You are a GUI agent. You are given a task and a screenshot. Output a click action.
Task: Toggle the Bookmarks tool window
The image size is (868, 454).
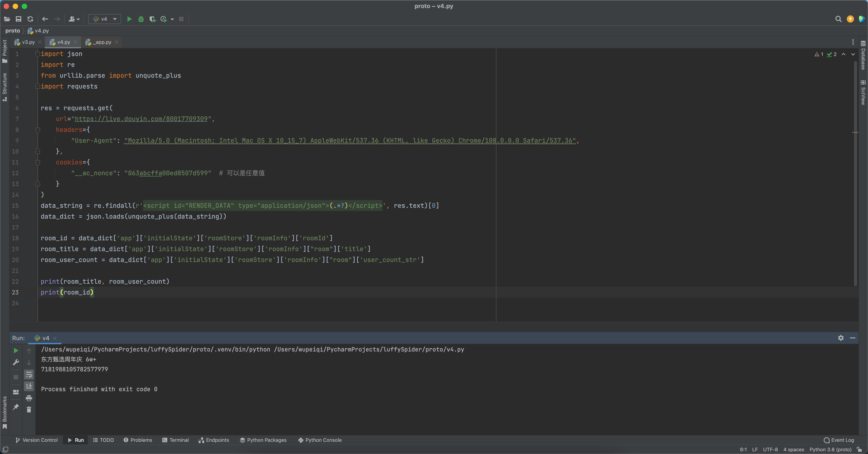[x=5, y=413]
